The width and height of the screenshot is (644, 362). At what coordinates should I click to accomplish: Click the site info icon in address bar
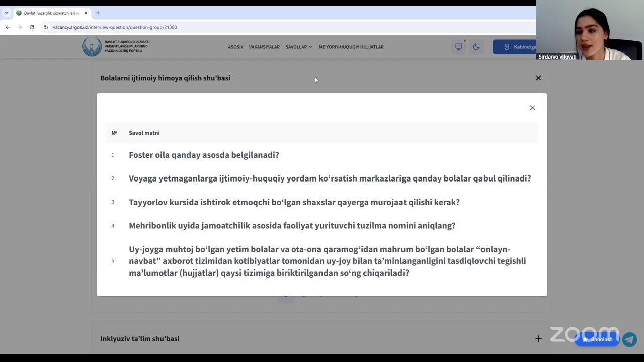pyautogui.click(x=46, y=27)
